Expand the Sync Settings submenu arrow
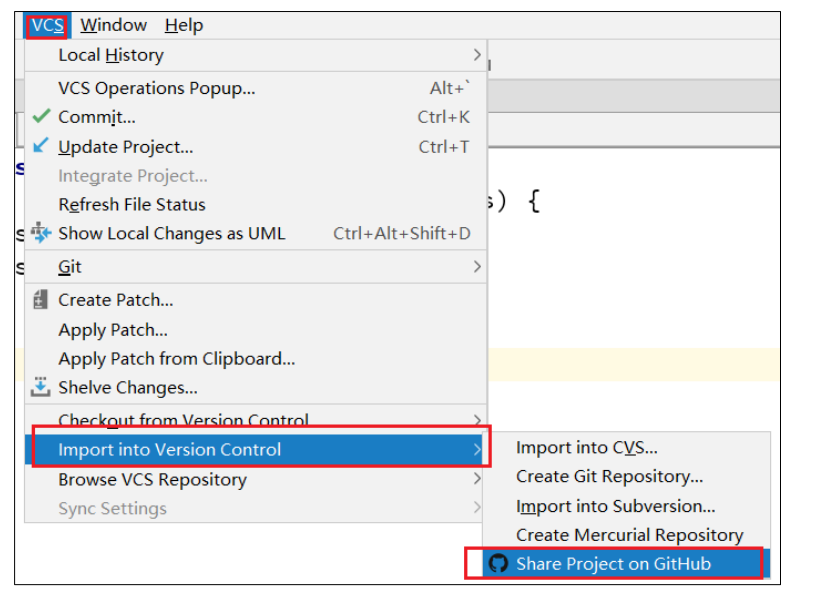The image size is (828, 589). [x=477, y=508]
